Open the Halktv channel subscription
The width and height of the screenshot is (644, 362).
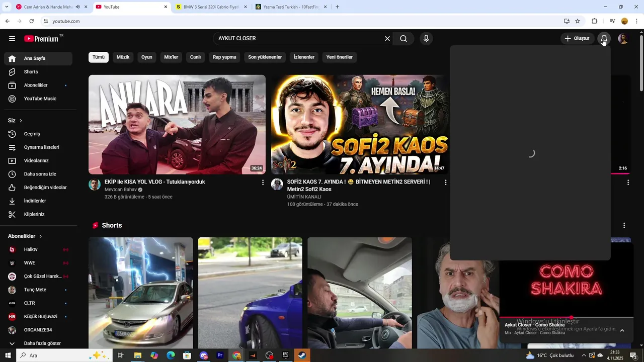(x=38, y=249)
